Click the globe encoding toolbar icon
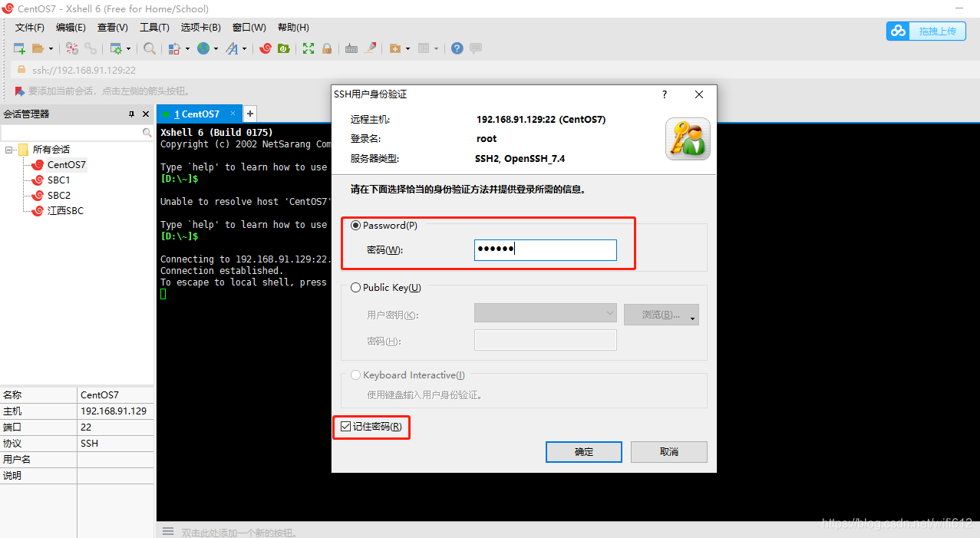The width and height of the screenshot is (980, 538). (203, 48)
